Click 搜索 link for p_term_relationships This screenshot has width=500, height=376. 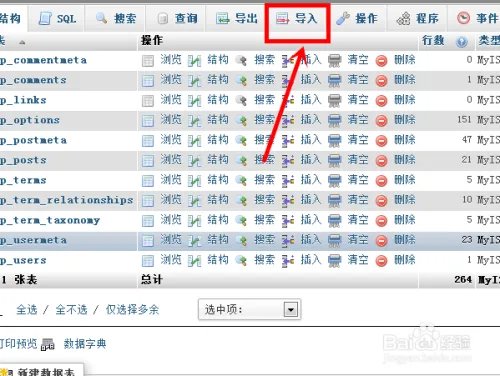click(x=265, y=200)
